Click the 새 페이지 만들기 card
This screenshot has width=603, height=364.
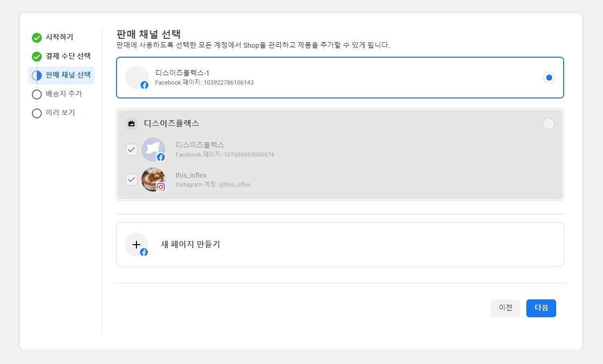point(340,245)
